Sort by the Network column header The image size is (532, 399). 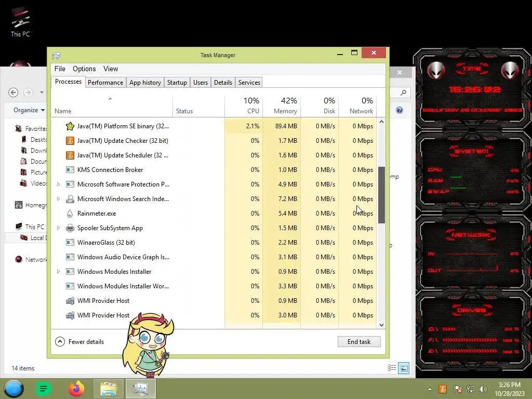357,106
